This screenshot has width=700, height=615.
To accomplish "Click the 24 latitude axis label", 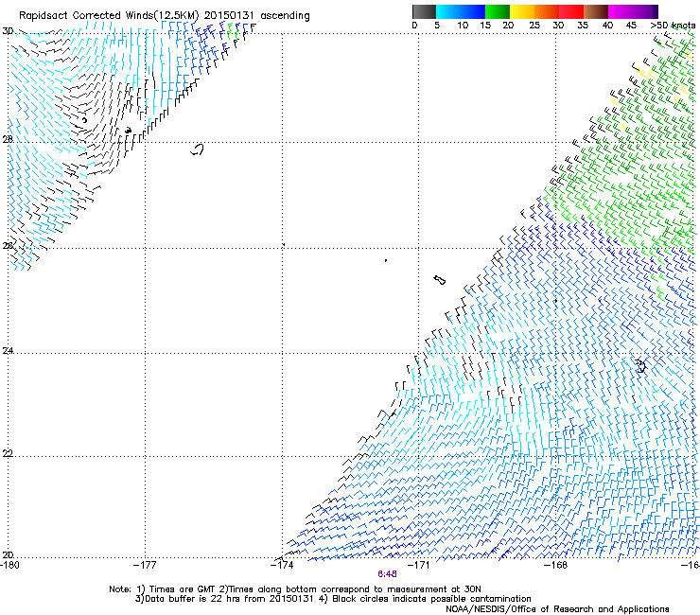I will [x=8, y=351].
